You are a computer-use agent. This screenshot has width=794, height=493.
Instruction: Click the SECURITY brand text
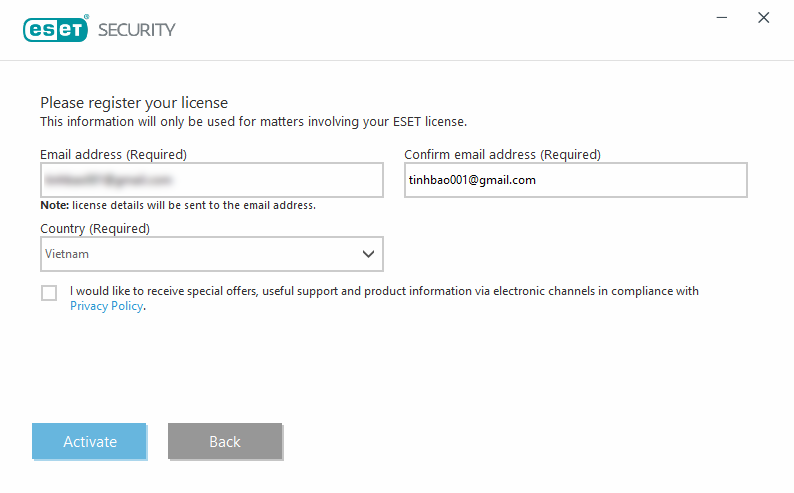135,30
